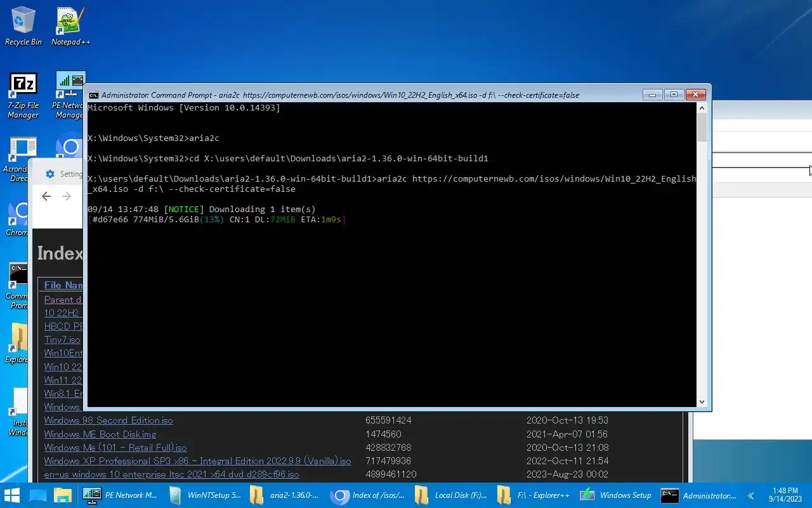Switch to PE Network Manager in the taskbar
The image size is (812, 508).
(120, 495)
